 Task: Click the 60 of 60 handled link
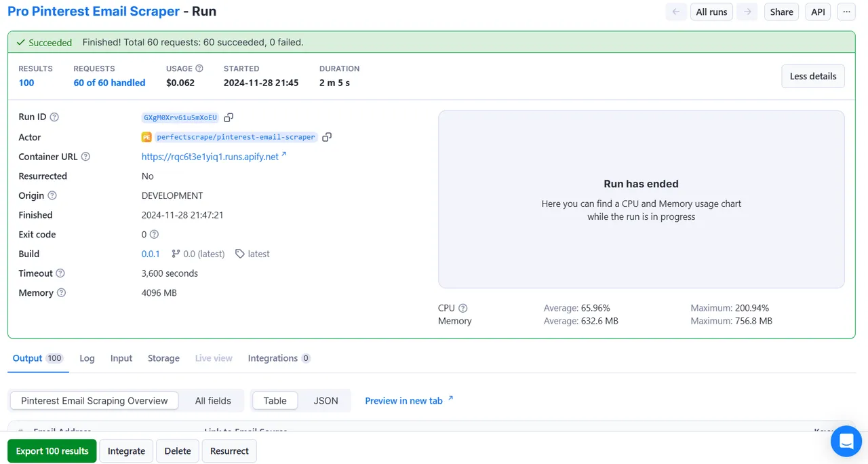tap(109, 83)
